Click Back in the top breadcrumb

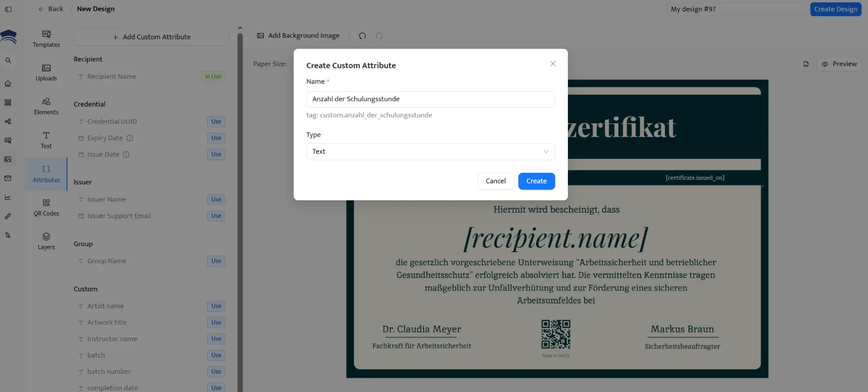pyautogui.click(x=50, y=9)
